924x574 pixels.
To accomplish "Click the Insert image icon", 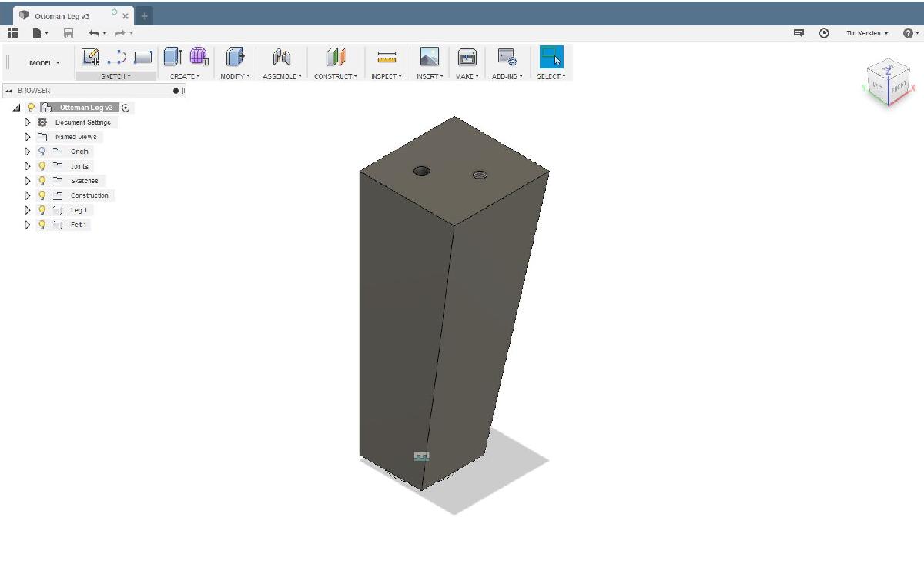I will tap(429, 57).
